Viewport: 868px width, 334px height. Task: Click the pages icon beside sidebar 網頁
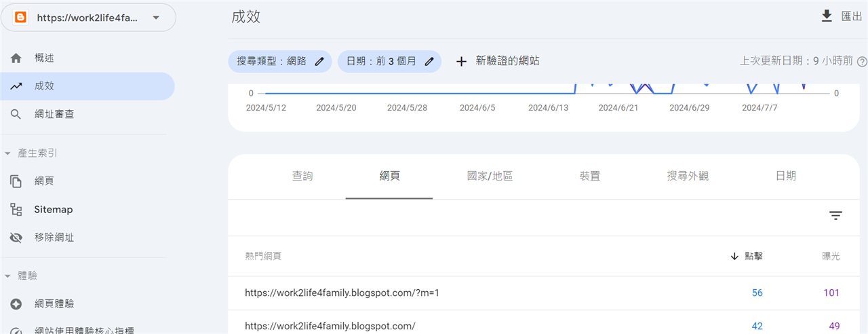pyautogui.click(x=16, y=181)
